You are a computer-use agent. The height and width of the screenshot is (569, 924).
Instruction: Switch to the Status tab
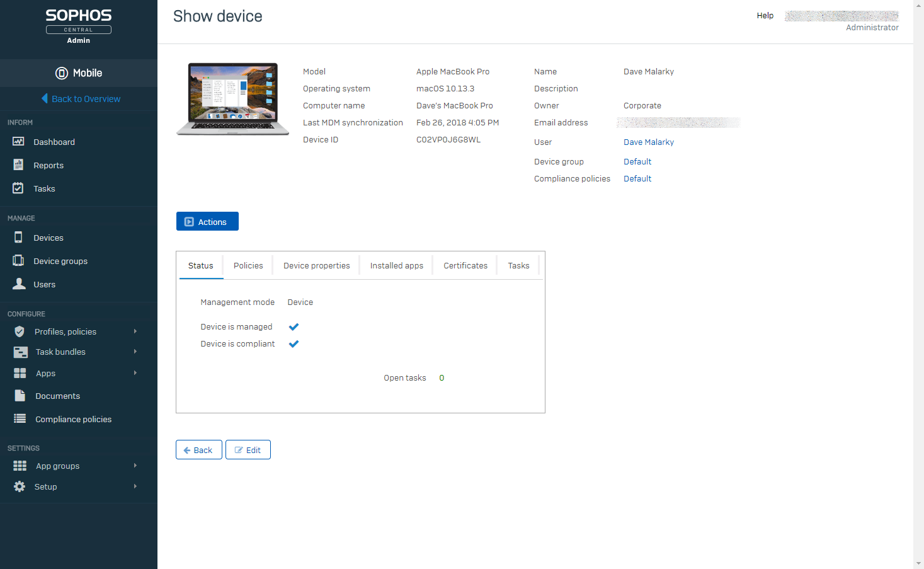(201, 265)
